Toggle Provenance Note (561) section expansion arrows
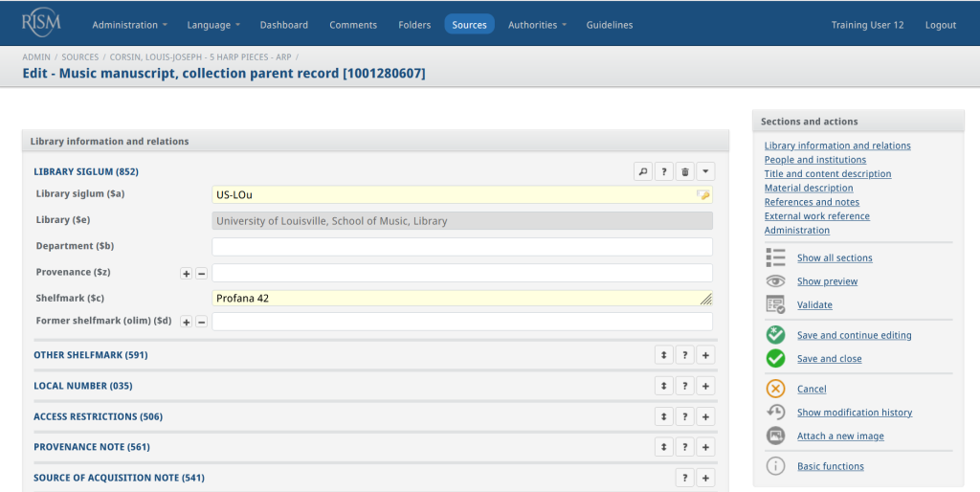This screenshot has width=980, height=492. [x=662, y=448]
